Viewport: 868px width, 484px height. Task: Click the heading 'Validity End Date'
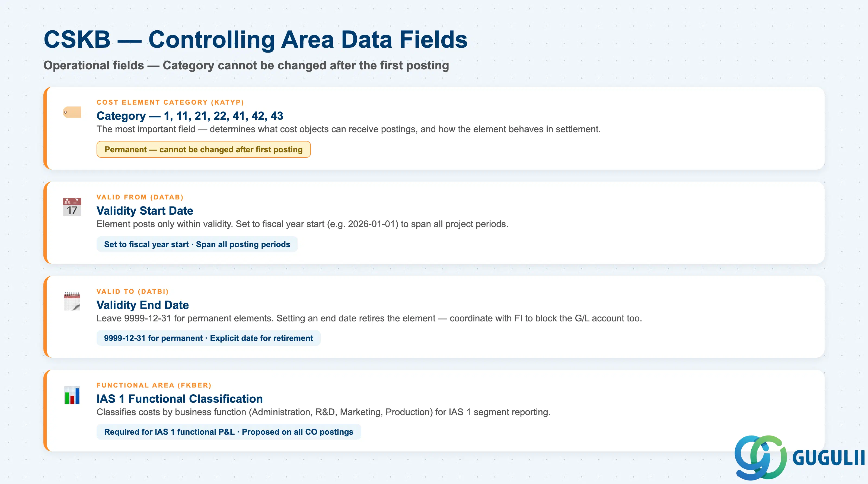[x=142, y=305]
